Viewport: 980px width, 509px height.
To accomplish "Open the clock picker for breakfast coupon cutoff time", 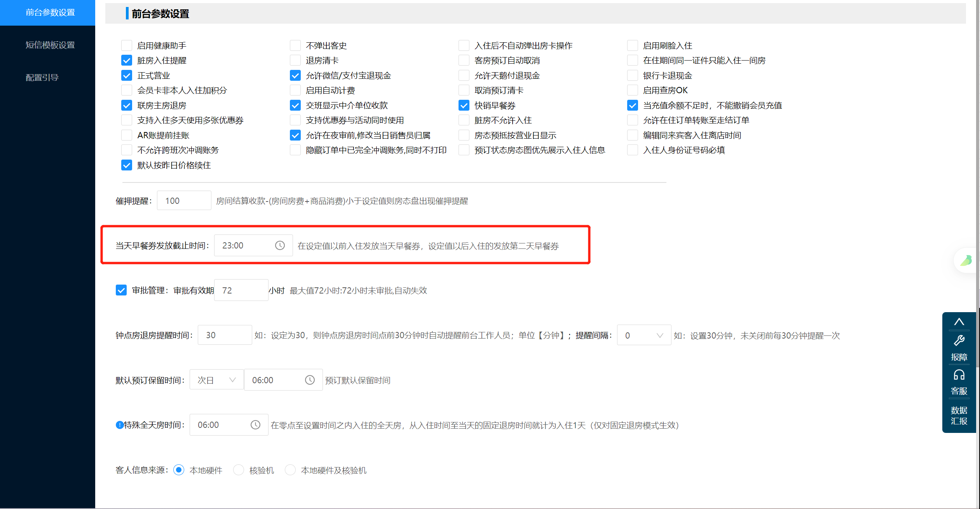I will (x=280, y=245).
